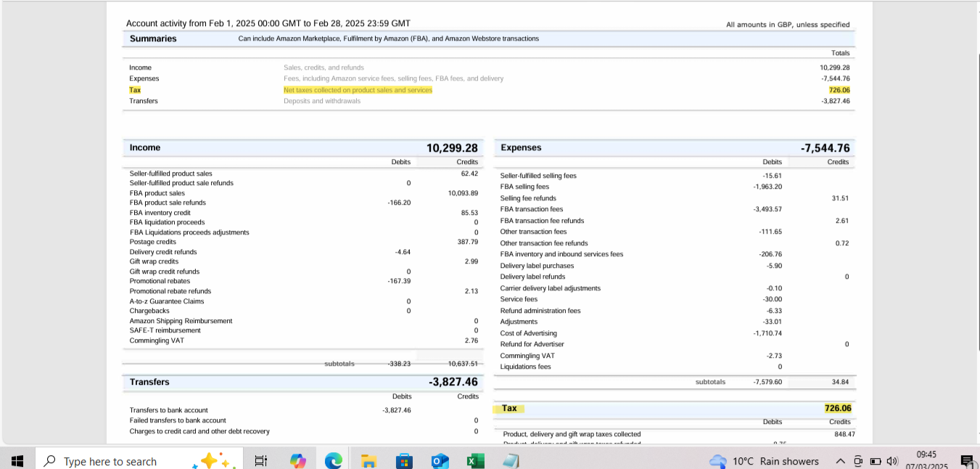The width and height of the screenshot is (980, 469).
Task: Click the FBA inventory credit value 85.53
Action: point(469,213)
